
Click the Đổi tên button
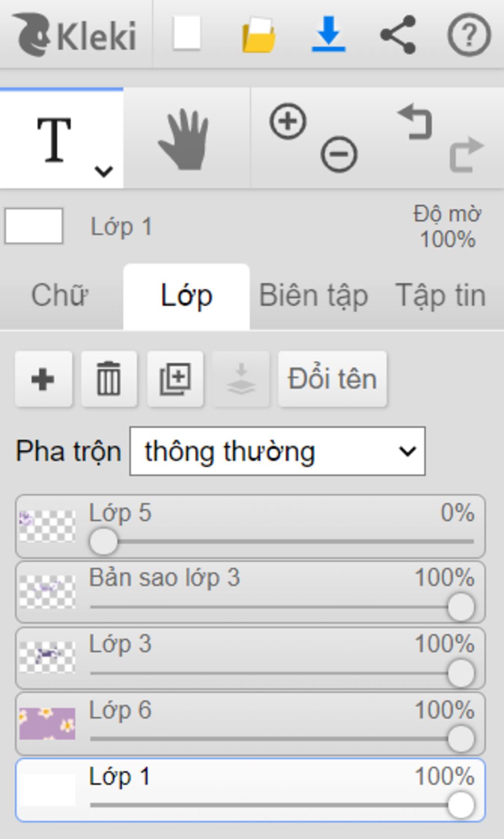pyautogui.click(x=332, y=379)
